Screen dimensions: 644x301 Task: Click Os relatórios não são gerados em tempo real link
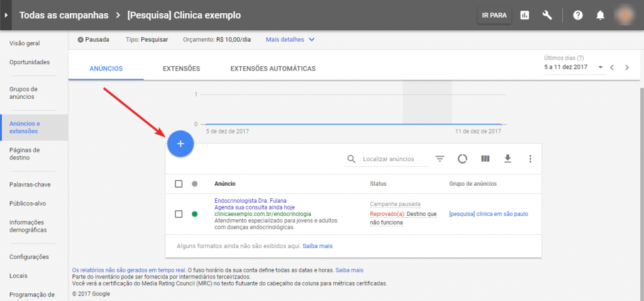point(129,270)
